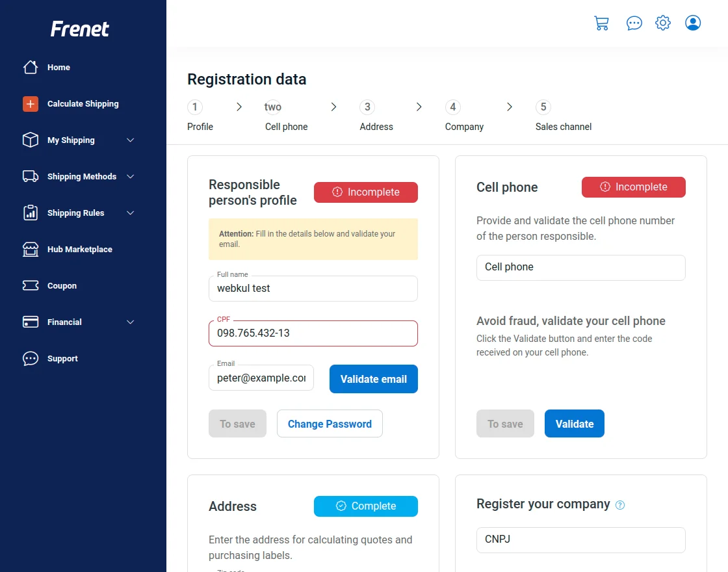The image size is (728, 572).
Task: Click the Validate email button
Action: (373, 379)
